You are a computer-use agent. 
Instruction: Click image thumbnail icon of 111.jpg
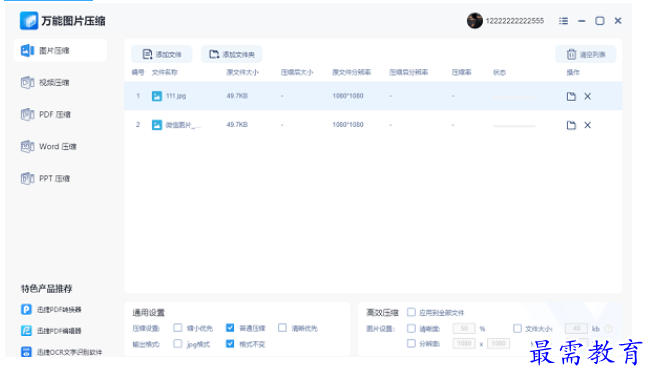point(157,96)
